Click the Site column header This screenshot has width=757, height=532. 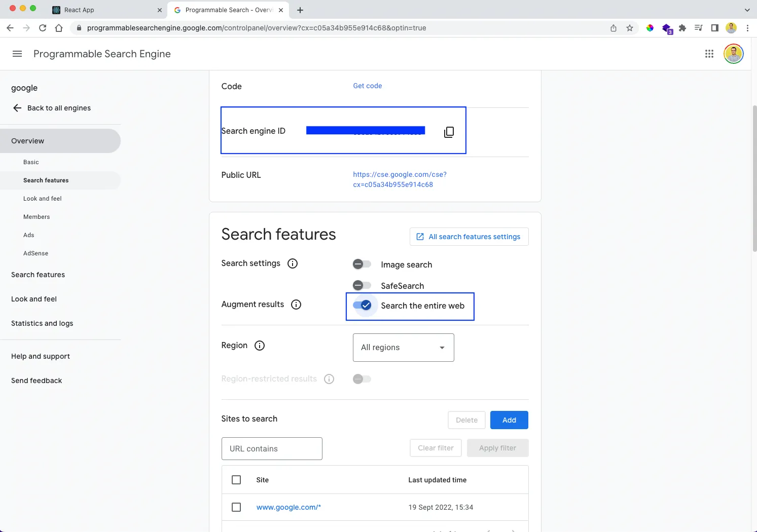pyautogui.click(x=263, y=480)
